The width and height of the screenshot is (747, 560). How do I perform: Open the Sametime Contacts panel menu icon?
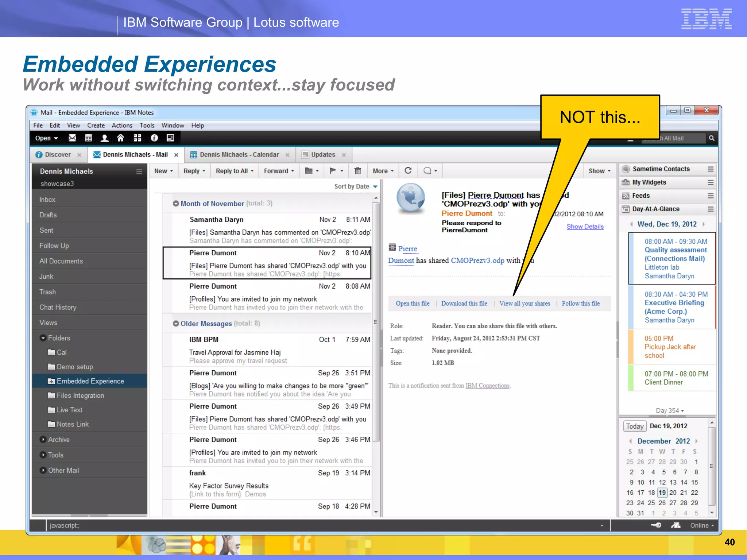point(711,169)
